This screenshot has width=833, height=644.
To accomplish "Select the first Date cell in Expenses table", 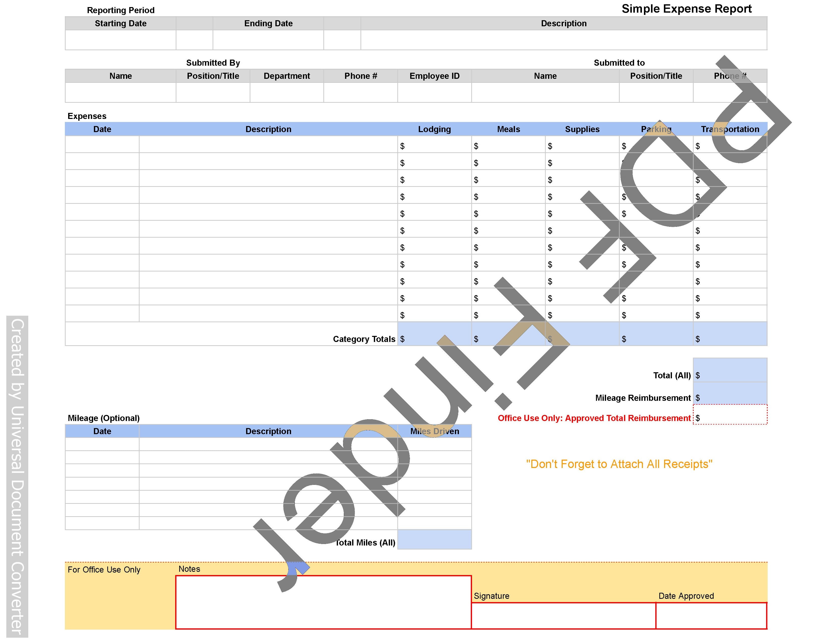I will [102, 145].
